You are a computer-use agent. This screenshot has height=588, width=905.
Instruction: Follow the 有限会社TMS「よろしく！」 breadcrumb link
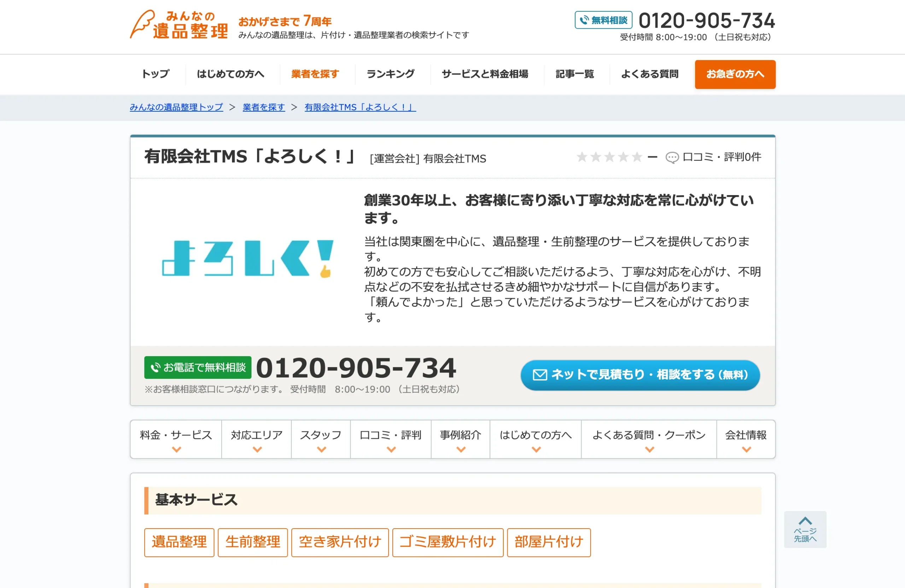tap(360, 107)
